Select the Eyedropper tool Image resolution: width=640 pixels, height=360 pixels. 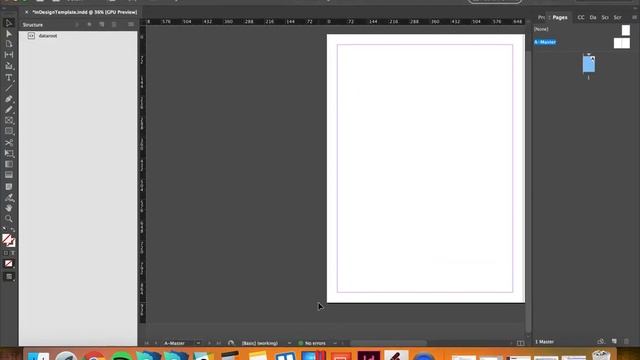point(9,198)
